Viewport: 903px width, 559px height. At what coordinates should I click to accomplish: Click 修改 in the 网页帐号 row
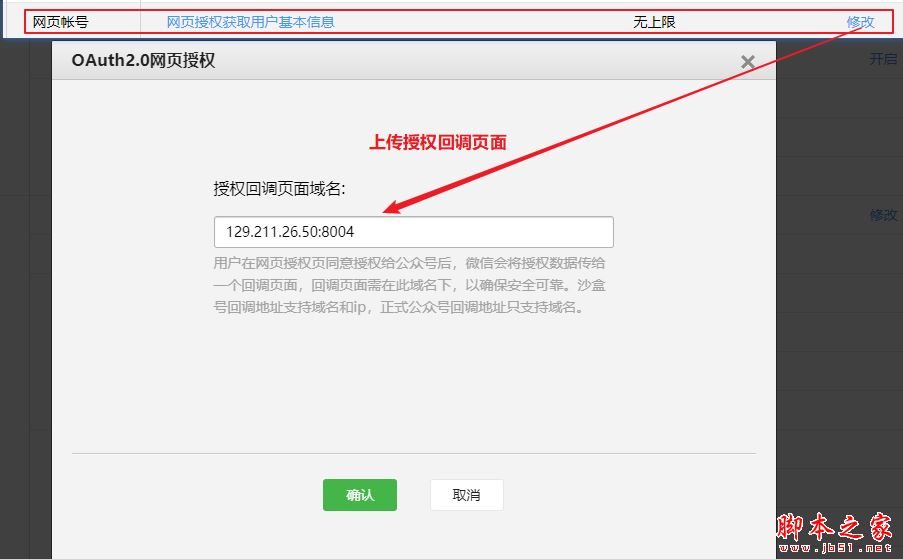click(x=860, y=22)
